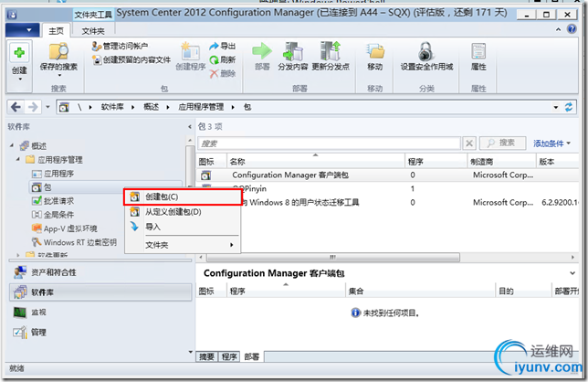588x382 pixels.
Task: Open Add Criteria (添加条件) dropdown
Action: 551,143
